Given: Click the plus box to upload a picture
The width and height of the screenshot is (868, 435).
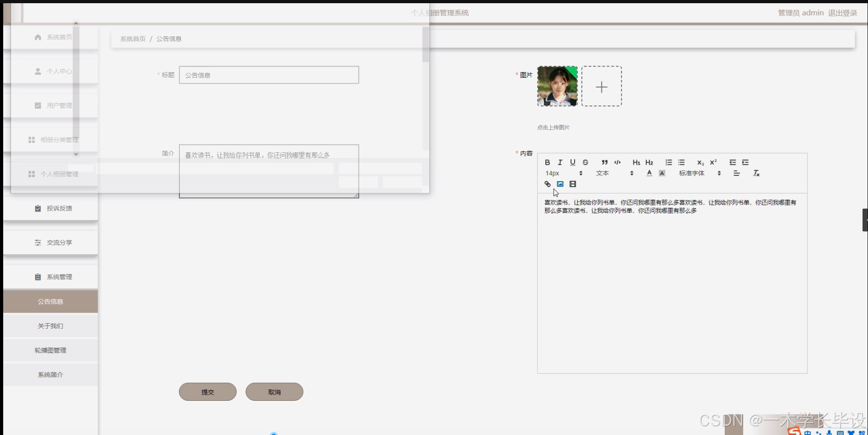Looking at the screenshot, I should [601, 86].
